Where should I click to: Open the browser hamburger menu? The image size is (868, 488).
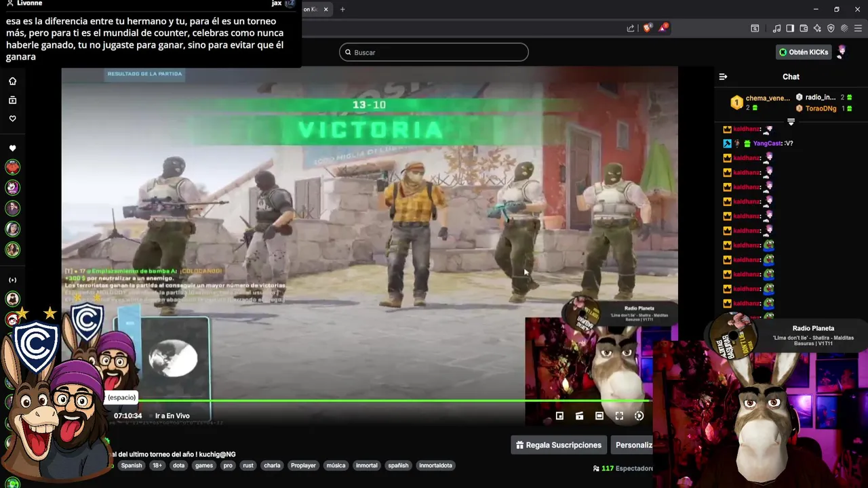point(857,28)
